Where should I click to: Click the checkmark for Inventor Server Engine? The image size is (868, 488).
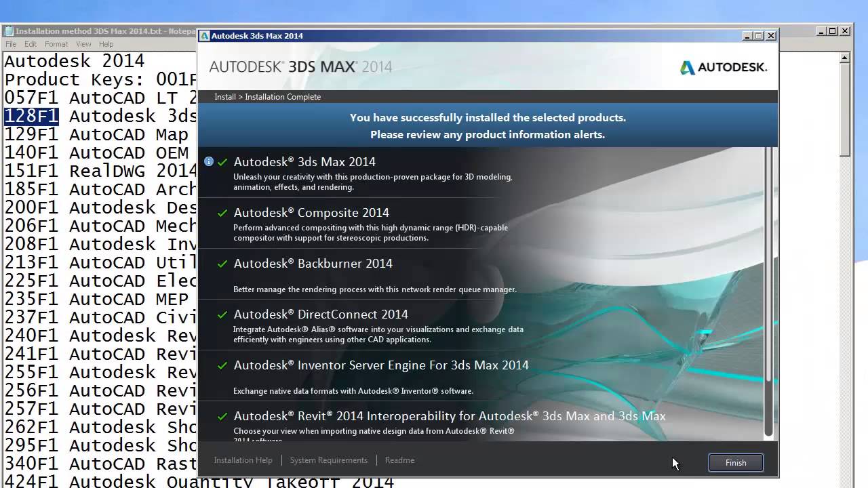(222, 365)
